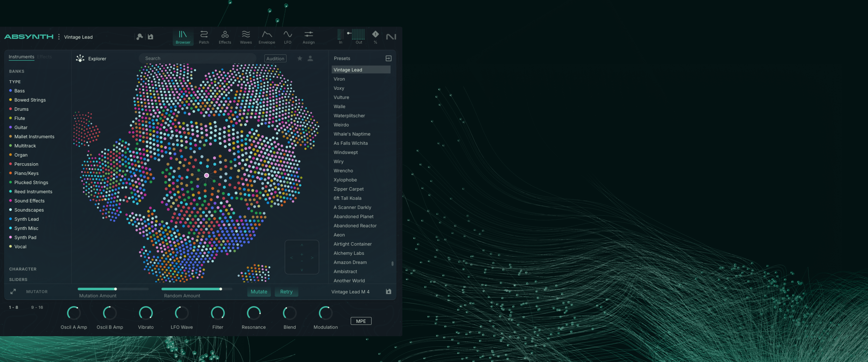This screenshot has height=362, width=868.
Task: Open the Waves editor
Action: [246, 37]
